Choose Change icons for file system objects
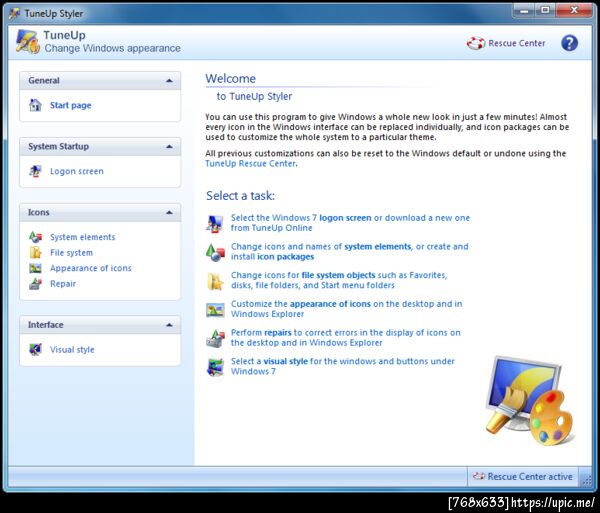Screen dimensions: 600x513 click(339, 280)
